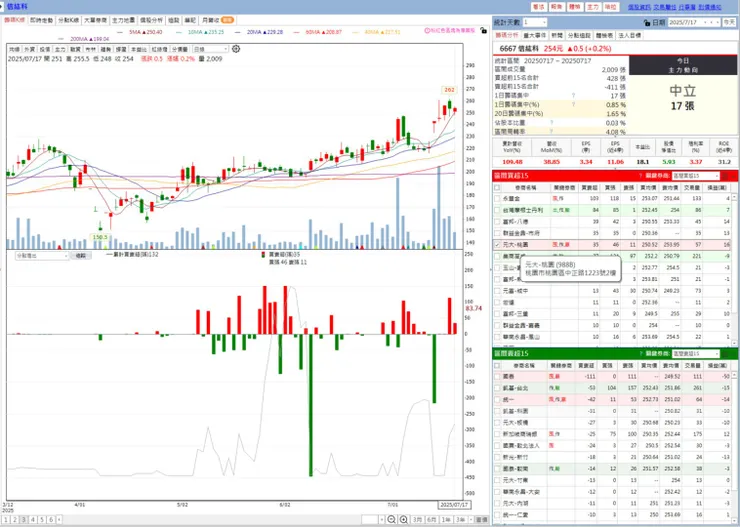Tick the select-all checkbox in the buy-list header
Viewport: 740px width, 527px height.
(x=497, y=187)
